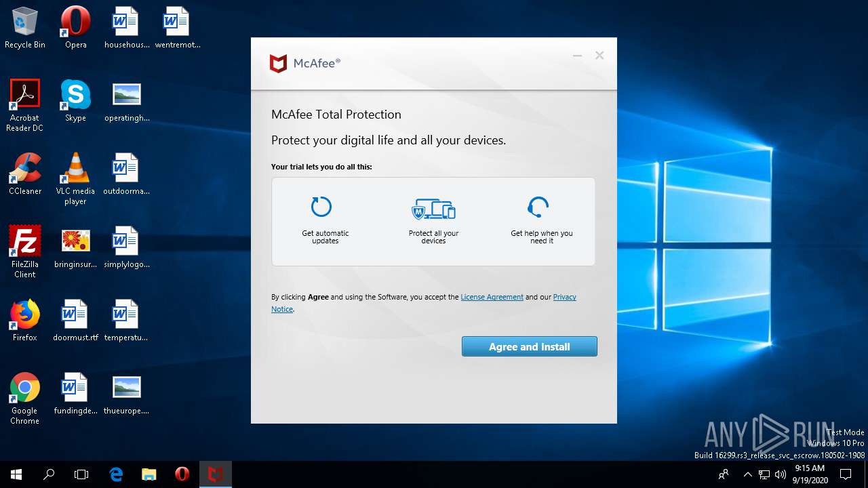Open FileZilla Client desktop shortcut
This screenshot has height=488, width=868.
pos(25,251)
